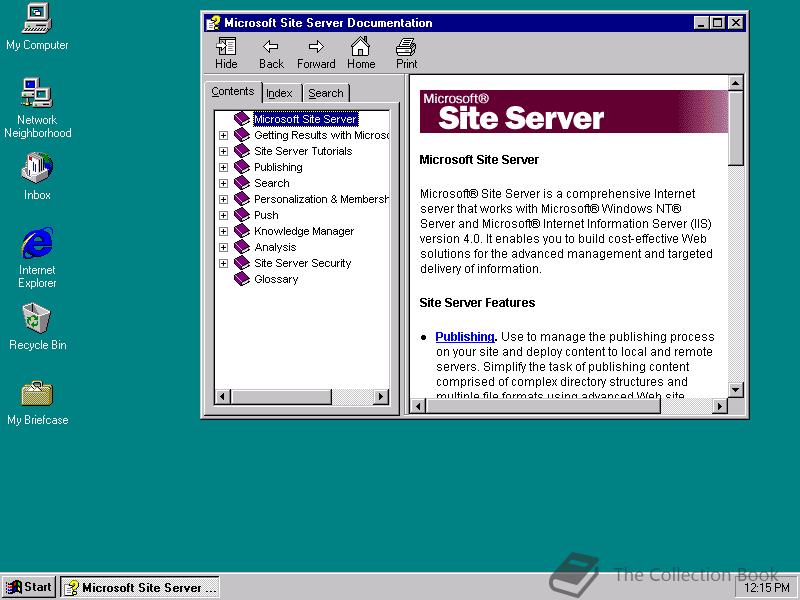Click contents tree scroll right arrow
Screen dimensions: 800x600
pyautogui.click(x=381, y=396)
